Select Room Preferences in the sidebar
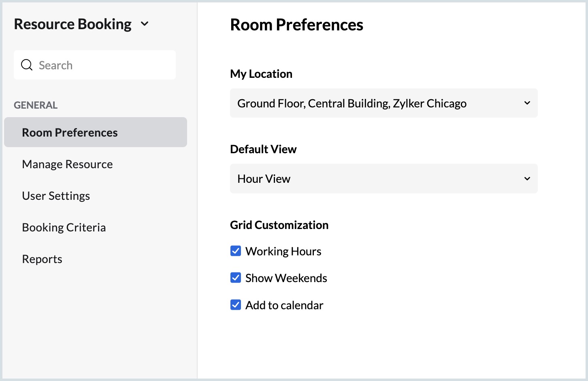Screen dimensions: 588x381 70,133
